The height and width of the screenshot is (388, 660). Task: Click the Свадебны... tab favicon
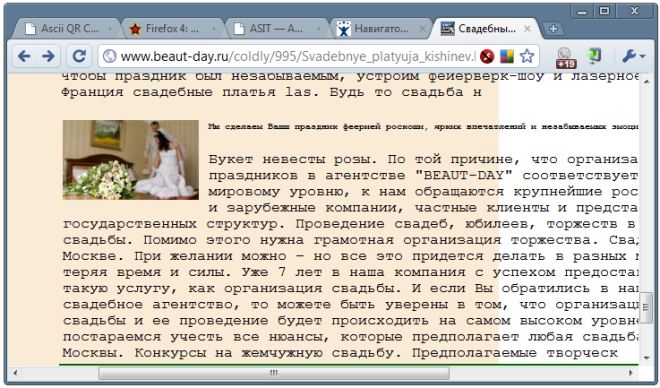click(447, 29)
